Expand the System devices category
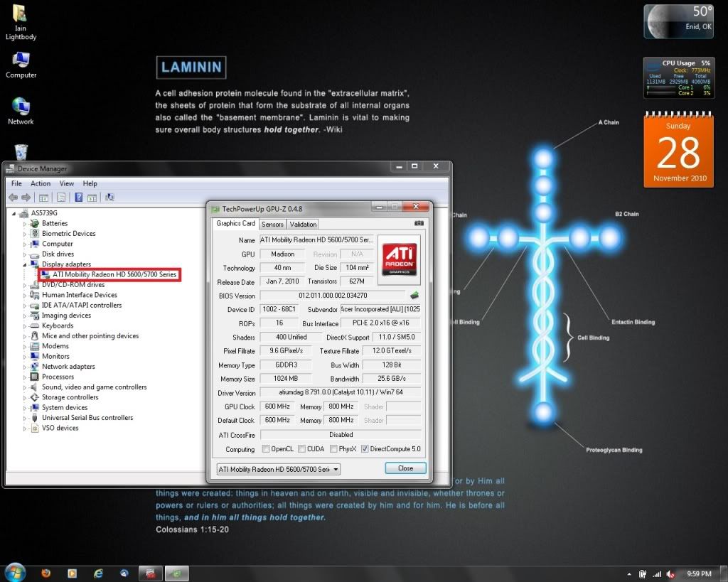The width and height of the screenshot is (728, 582). [x=25, y=407]
